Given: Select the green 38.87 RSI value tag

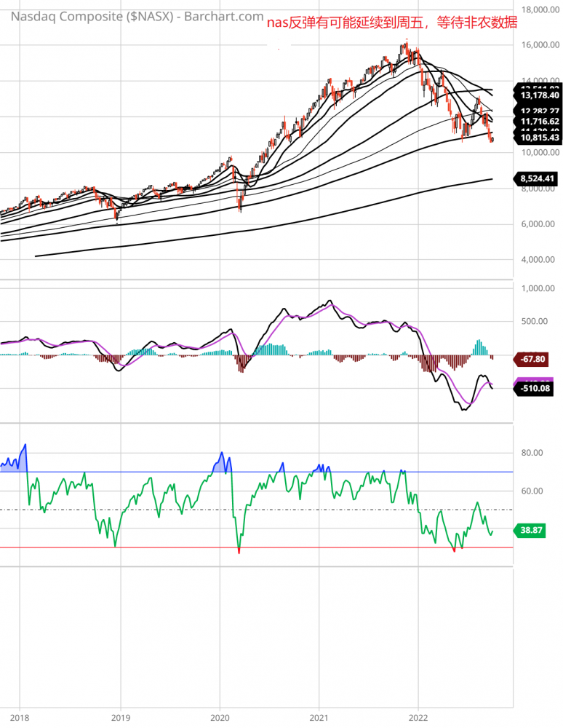Looking at the screenshot, I should pyautogui.click(x=535, y=531).
